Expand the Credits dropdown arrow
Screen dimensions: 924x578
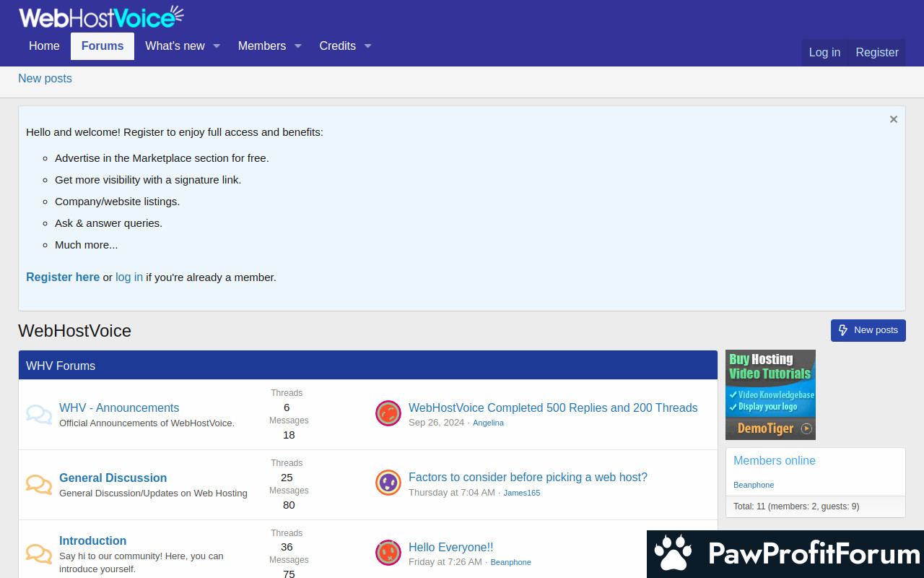367,46
